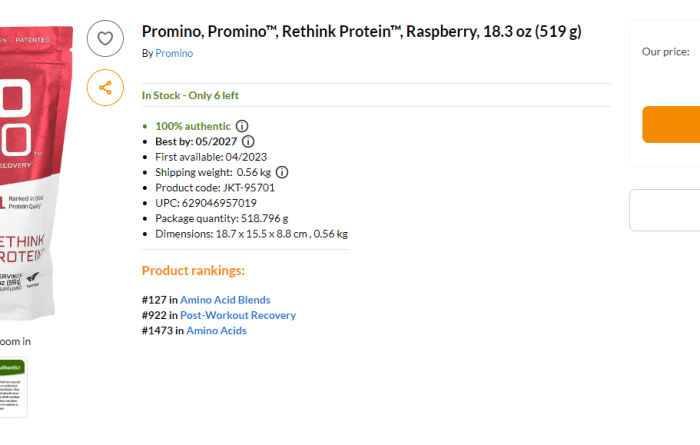Go to Amino Acid Blends category
Viewport: 700px width, 445px height.
point(225,300)
